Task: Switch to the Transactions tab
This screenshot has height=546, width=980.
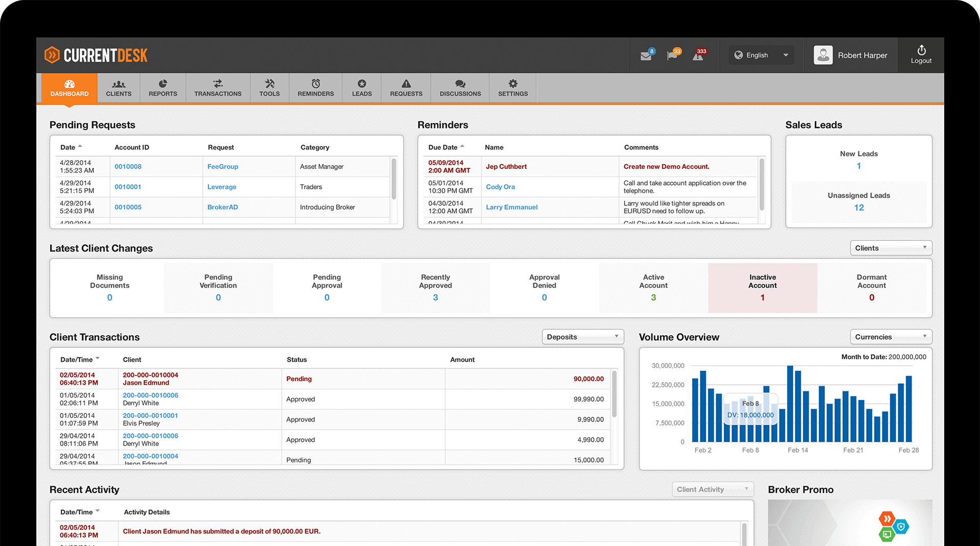Action: pyautogui.click(x=217, y=88)
